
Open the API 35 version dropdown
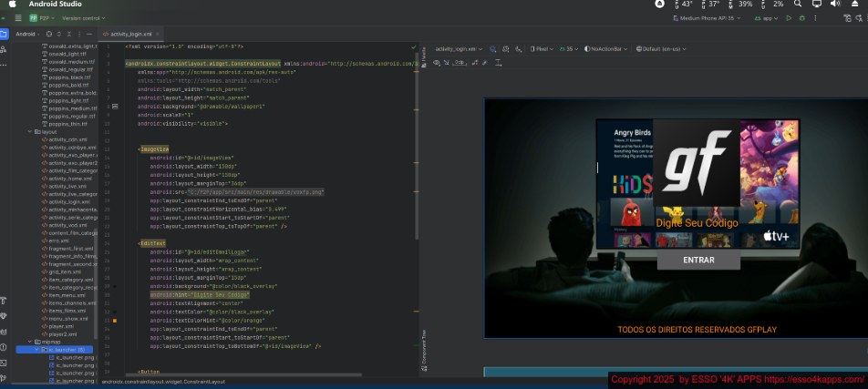[569, 48]
